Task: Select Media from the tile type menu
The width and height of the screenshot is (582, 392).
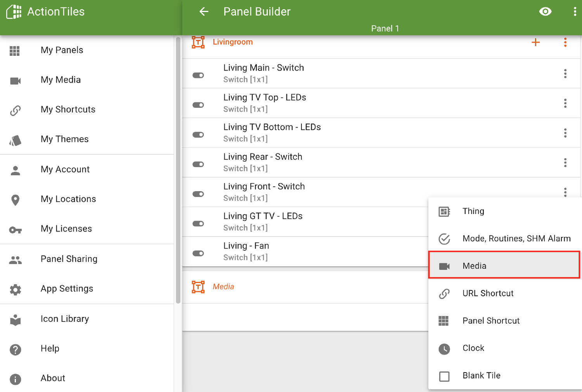Action: 474,266
